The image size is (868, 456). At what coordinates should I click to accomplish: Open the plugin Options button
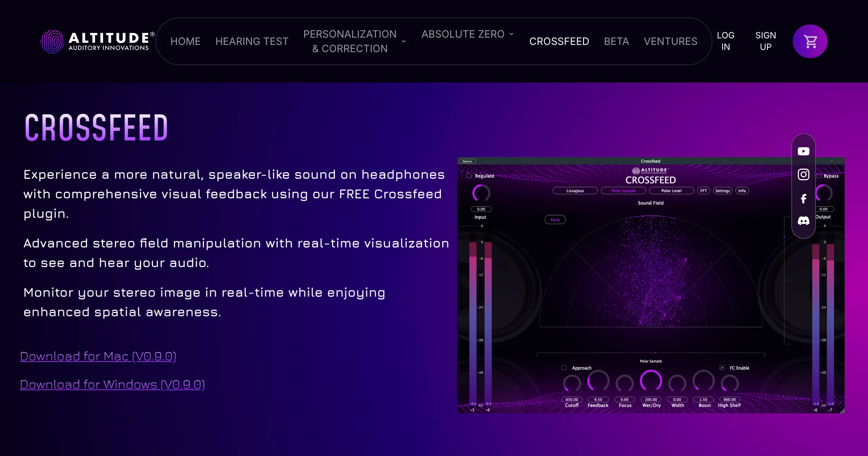(467, 161)
